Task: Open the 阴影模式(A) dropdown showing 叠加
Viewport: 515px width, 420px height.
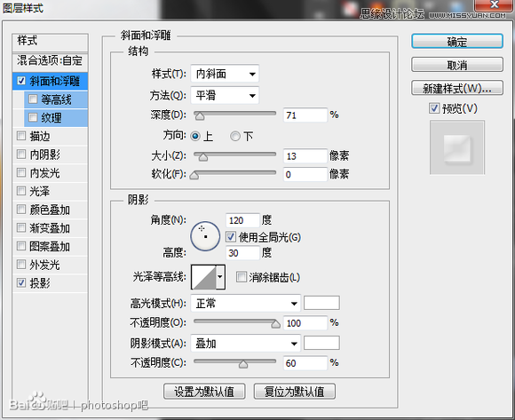Action: pos(245,344)
